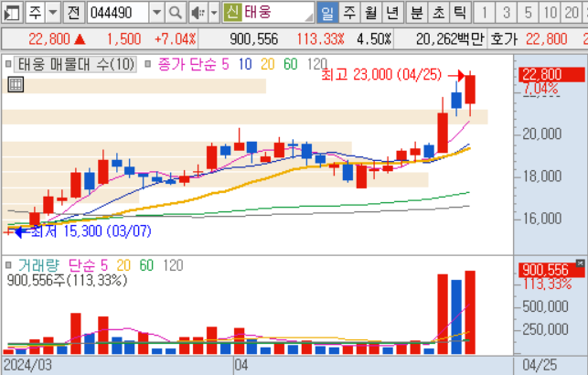This screenshot has width=588, height=375.
Task: Toggle the 태웅 매물대 indicator square
Action: (8, 64)
